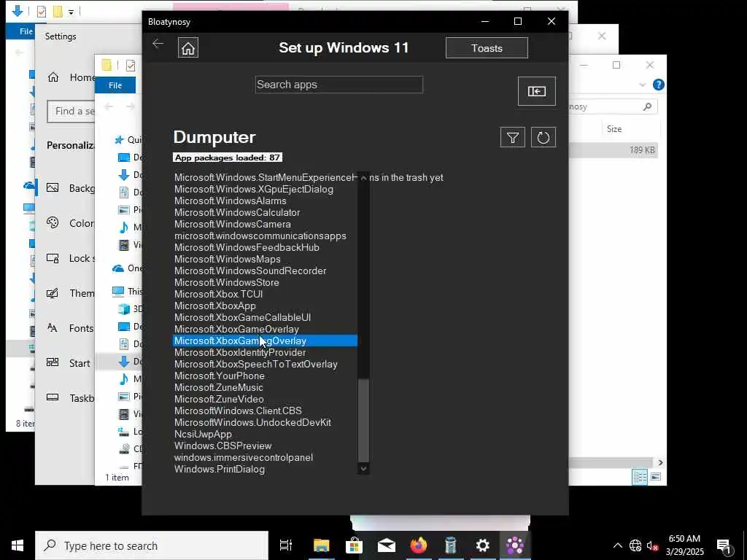Select Windows.CBSPreview package
The width and height of the screenshot is (747, 560).
(x=223, y=446)
